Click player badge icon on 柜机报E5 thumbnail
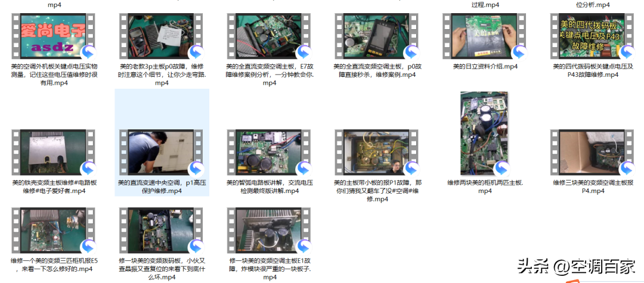 pos(88,247)
